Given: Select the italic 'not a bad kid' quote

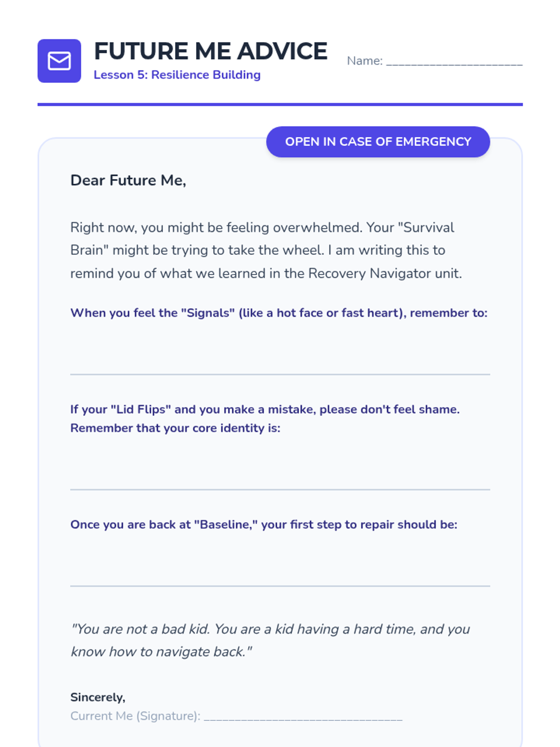Looking at the screenshot, I should tap(270, 640).
